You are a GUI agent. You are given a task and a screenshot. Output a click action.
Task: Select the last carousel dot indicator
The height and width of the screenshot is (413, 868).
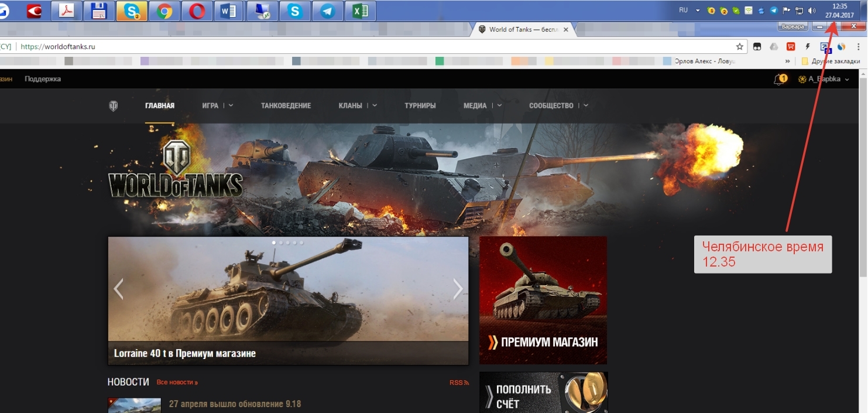coord(301,242)
